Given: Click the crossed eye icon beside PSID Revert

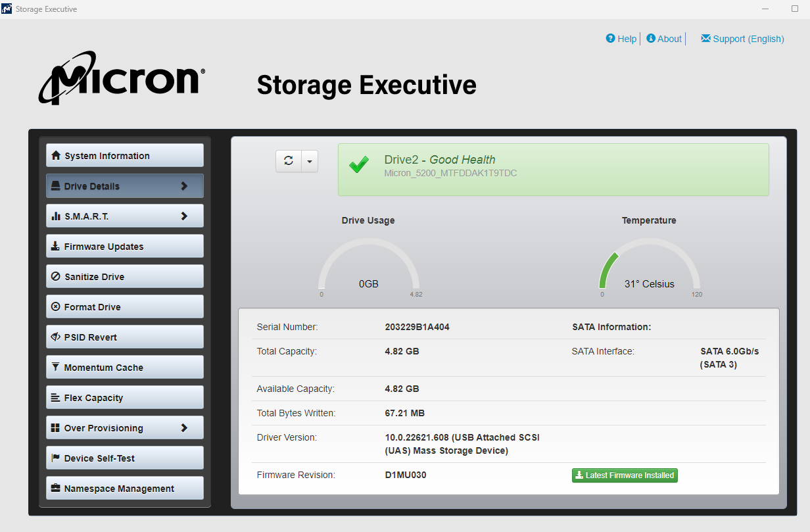Looking at the screenshot, I should 56,337.
